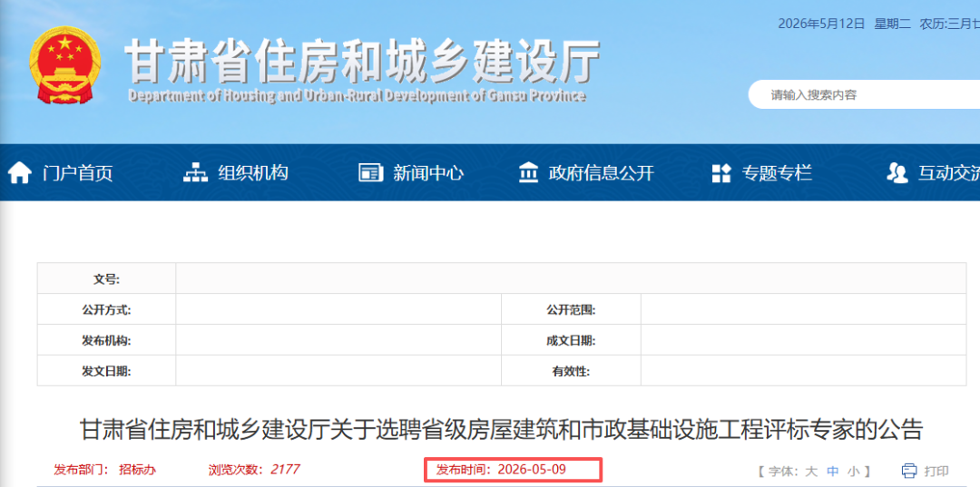980x487 pixels.
Task: Click the newspaper icon beside 新闻中心
Action: pos(370,173)
